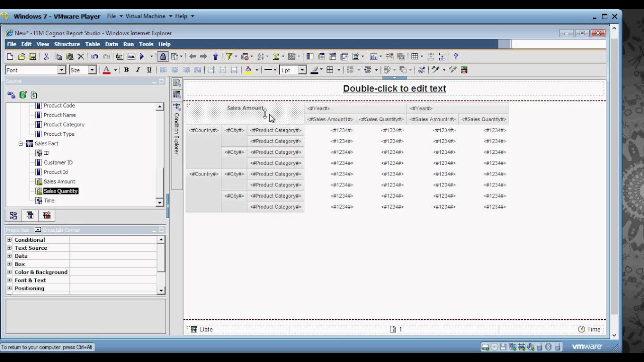Image resolution: width=644 pixels, height=362 pixels.
Task: Click the Help question mark icon
Action: point(455,57)
